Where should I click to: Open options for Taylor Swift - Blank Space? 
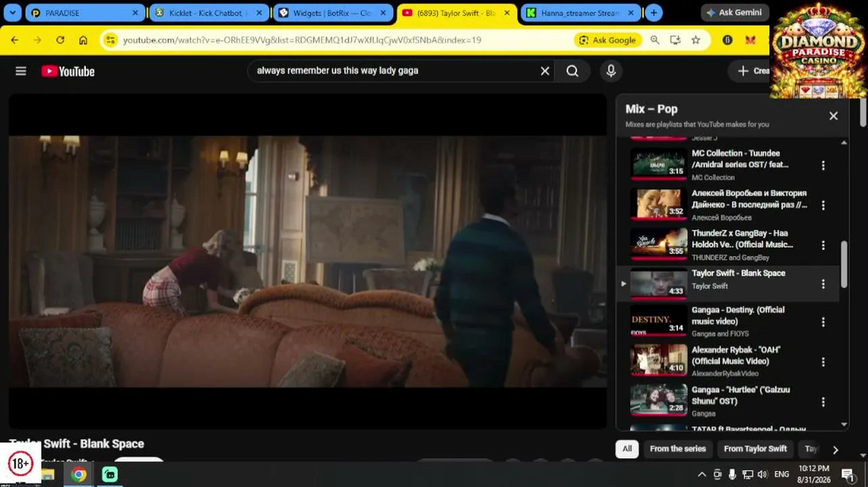click(x=823, y=284)
